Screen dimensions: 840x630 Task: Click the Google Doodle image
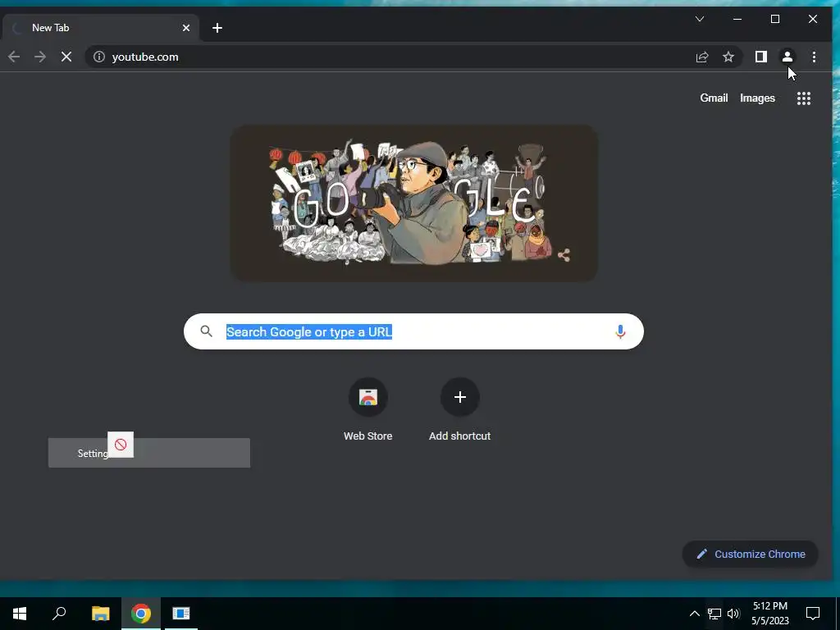(413, 203)
